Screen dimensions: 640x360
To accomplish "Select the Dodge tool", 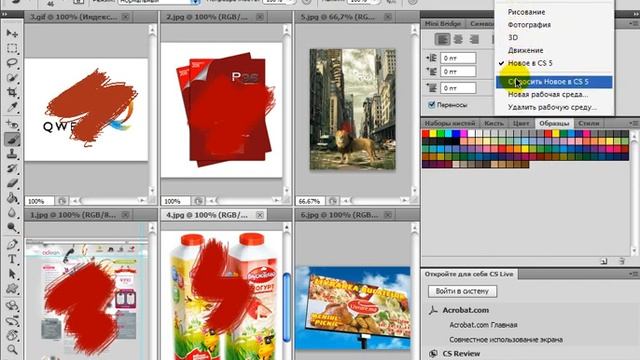I will 12,227.
